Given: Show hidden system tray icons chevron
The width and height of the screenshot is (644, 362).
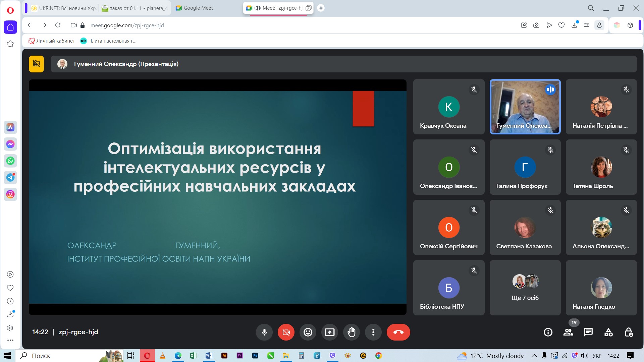Looking at the screenshot, I should tap(534, 356).
